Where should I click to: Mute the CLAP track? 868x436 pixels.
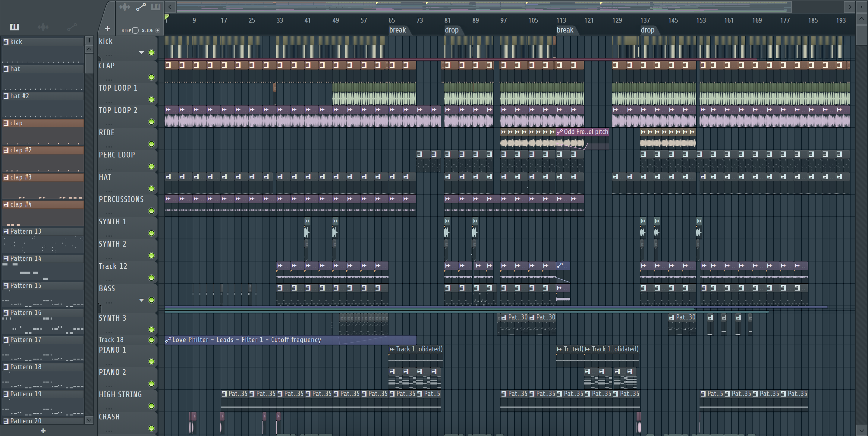[152, 77]
